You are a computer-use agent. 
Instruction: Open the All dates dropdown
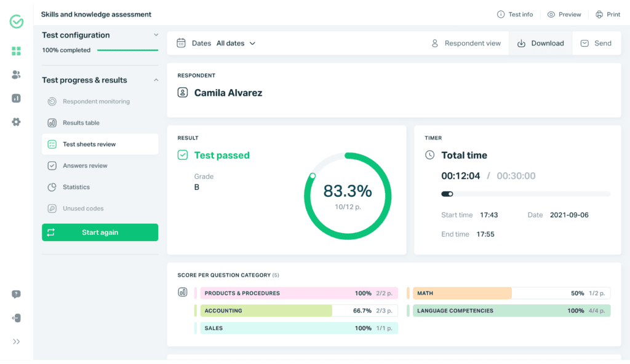[236, 43]
